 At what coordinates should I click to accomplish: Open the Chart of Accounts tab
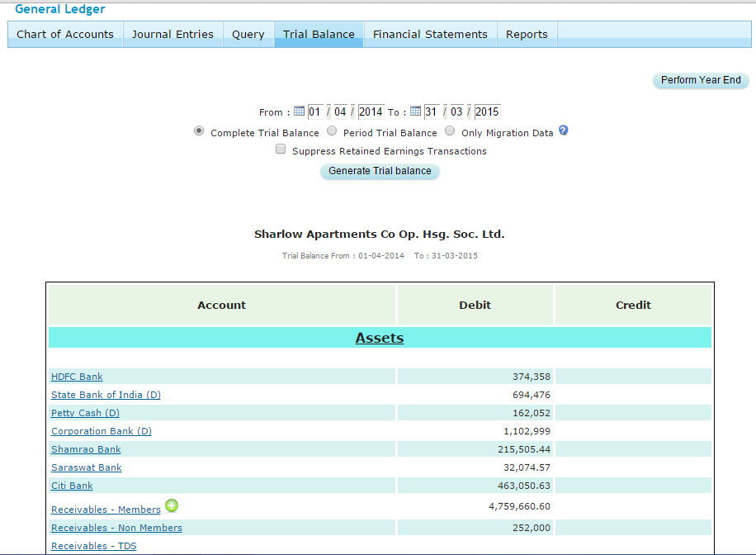click(65, 34)
